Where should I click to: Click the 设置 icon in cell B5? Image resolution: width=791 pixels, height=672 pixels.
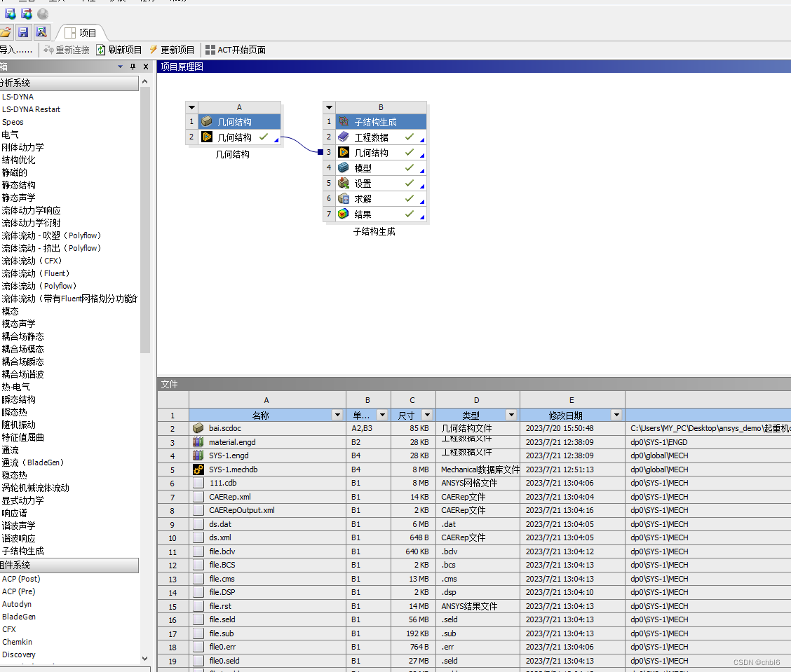344,183
